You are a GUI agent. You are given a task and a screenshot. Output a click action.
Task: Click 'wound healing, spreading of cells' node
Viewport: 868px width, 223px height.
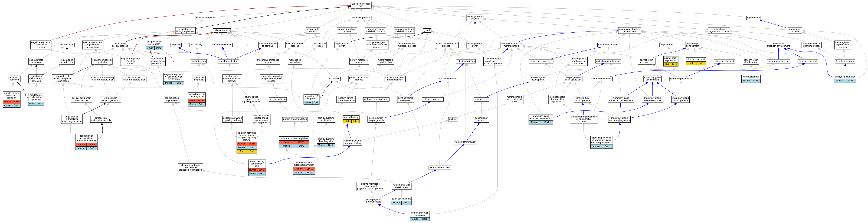[257, 164]
